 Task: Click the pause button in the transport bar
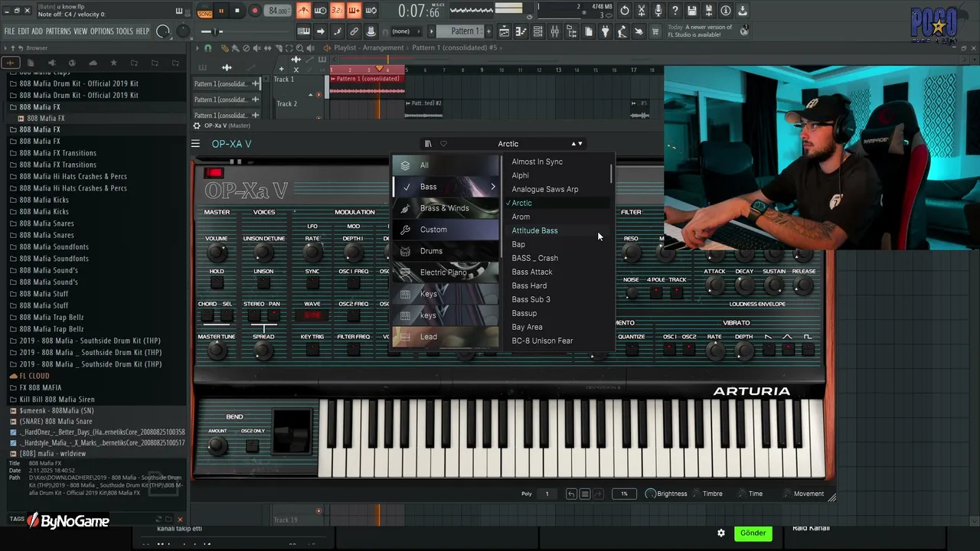coord(221,11)
